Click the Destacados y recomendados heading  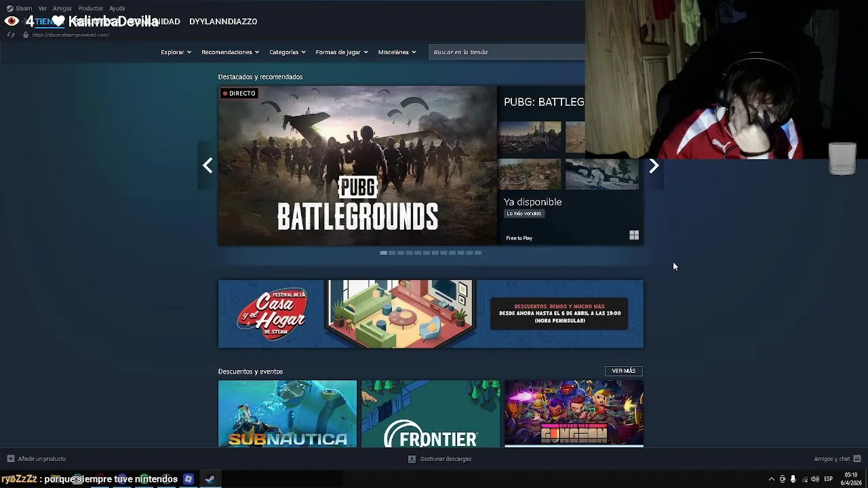pyautogui.click(x=260, y=77)
